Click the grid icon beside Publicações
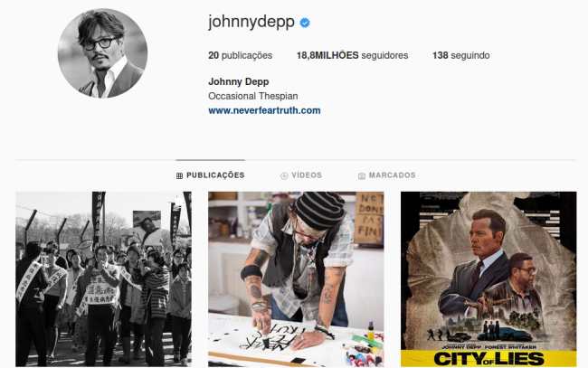Viewport: 588px width, 368px height. click(x=179, y=175)
